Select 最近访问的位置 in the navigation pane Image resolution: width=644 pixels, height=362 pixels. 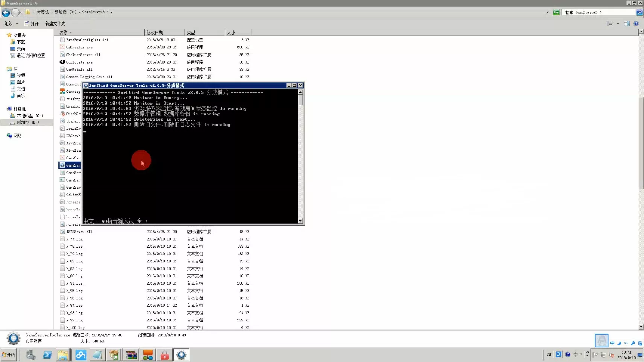click(30, 55)
